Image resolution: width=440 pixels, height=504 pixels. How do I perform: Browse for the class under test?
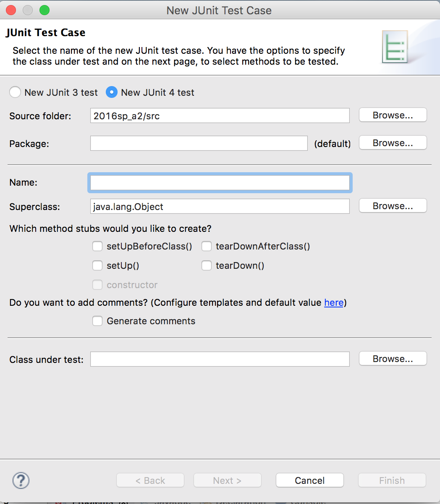[x=392, y=358]
